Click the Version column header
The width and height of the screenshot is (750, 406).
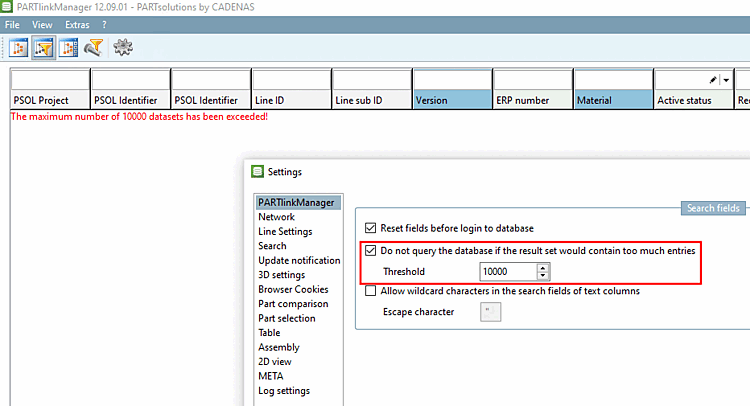coord(452,100)
